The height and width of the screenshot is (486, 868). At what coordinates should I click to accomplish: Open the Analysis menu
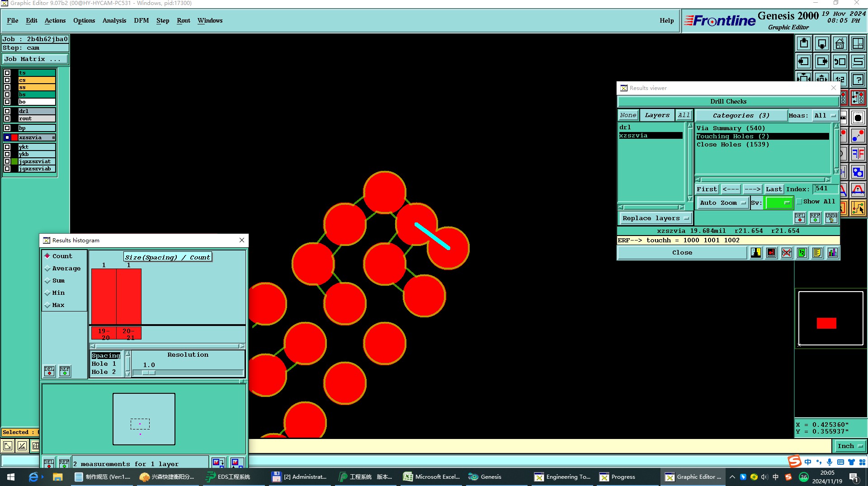[x=114, y=20]
